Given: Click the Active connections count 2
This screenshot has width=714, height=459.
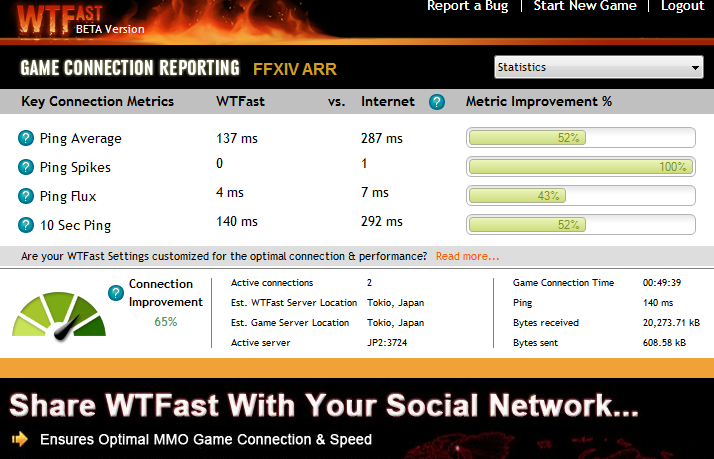Looking at the screenshot, I should (x=369, y=283).
